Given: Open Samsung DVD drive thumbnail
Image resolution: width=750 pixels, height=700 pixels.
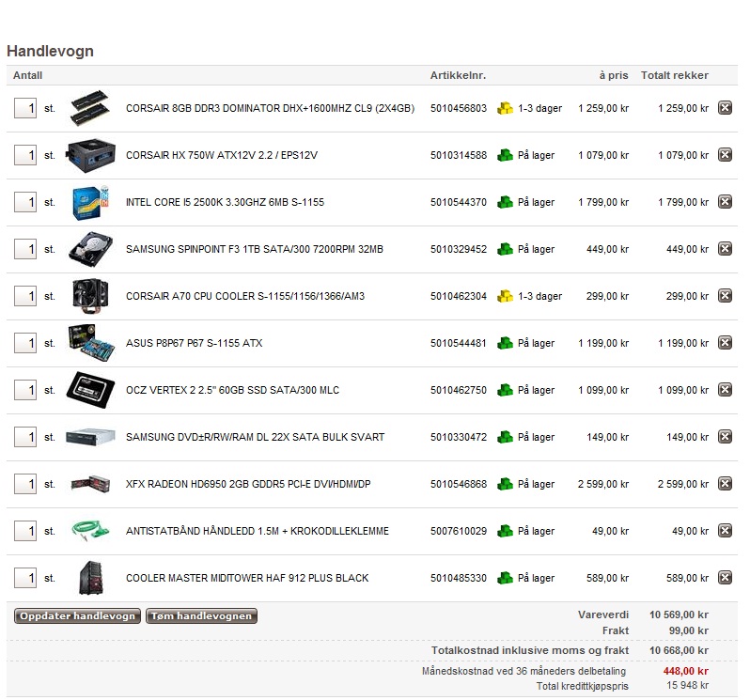Looking at the screenshot, I should pyautogui.click(x=90, y=437).
